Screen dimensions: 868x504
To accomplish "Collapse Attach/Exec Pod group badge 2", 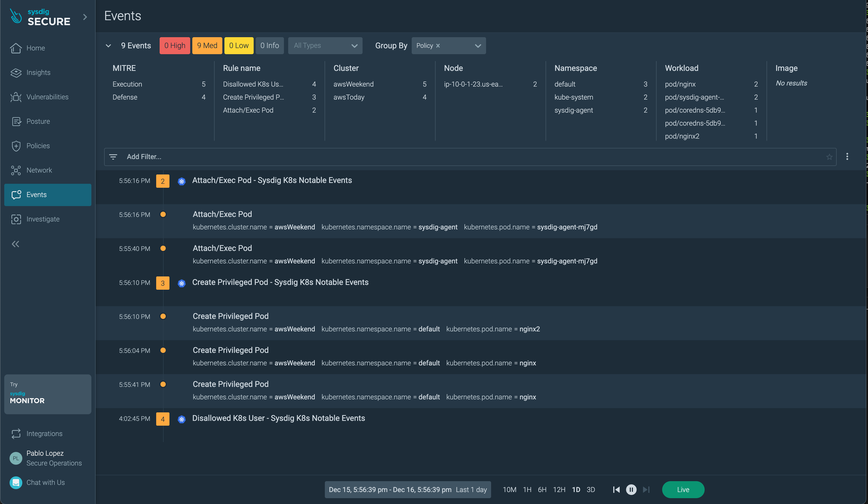I will coord(163,181).
